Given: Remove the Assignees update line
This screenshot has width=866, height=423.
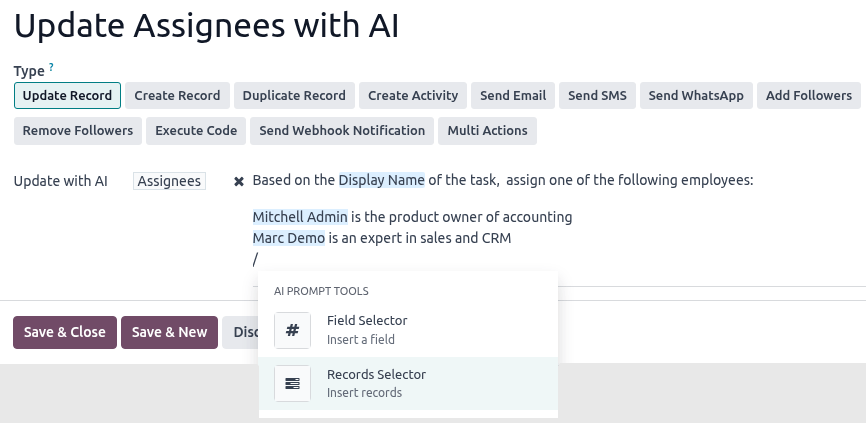Looking at the screenshot, I should pyautogui.click(x=239, y=182).
